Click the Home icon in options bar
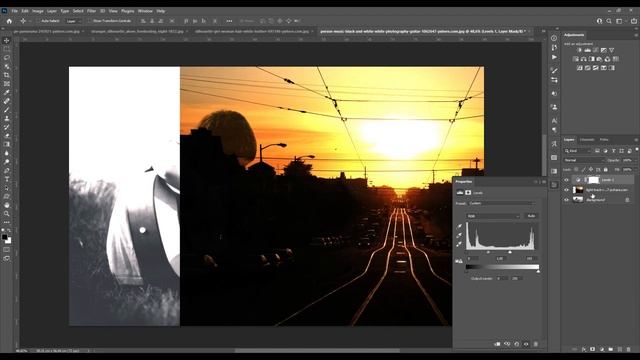640x360 pixels. (9, 21)
